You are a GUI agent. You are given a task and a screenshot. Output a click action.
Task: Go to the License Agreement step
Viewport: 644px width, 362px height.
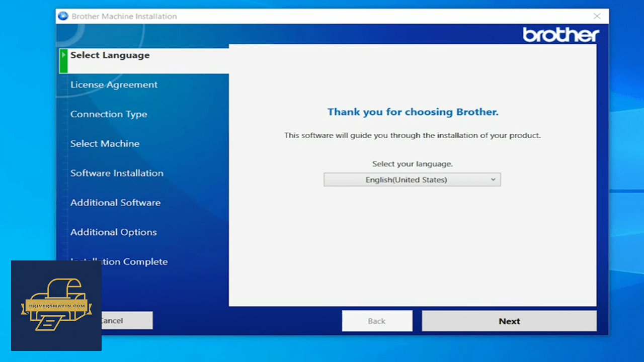(114, 85)
